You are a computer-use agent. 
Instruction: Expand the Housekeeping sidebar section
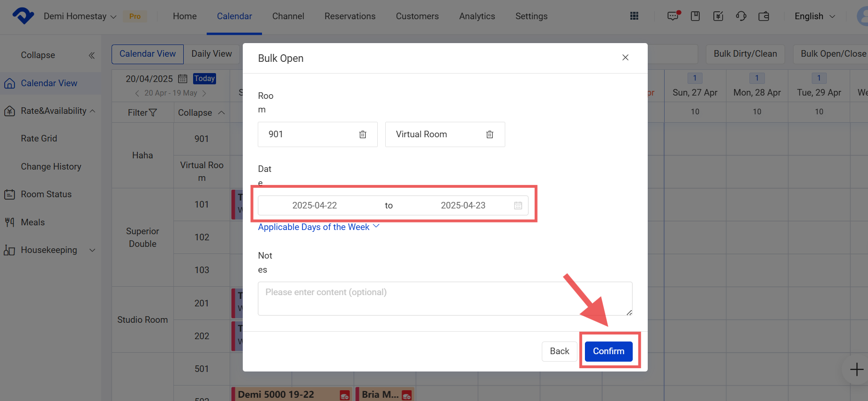(x=49, y=250)
